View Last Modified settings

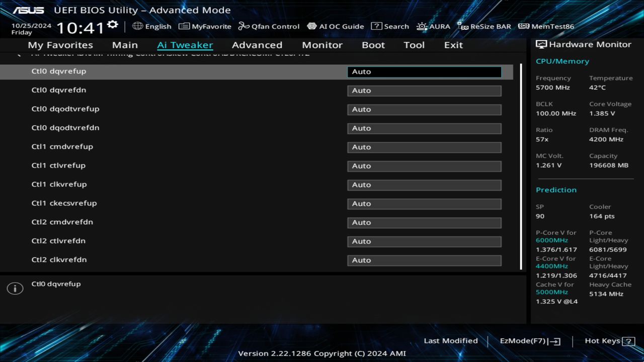(x=451, y=340)
